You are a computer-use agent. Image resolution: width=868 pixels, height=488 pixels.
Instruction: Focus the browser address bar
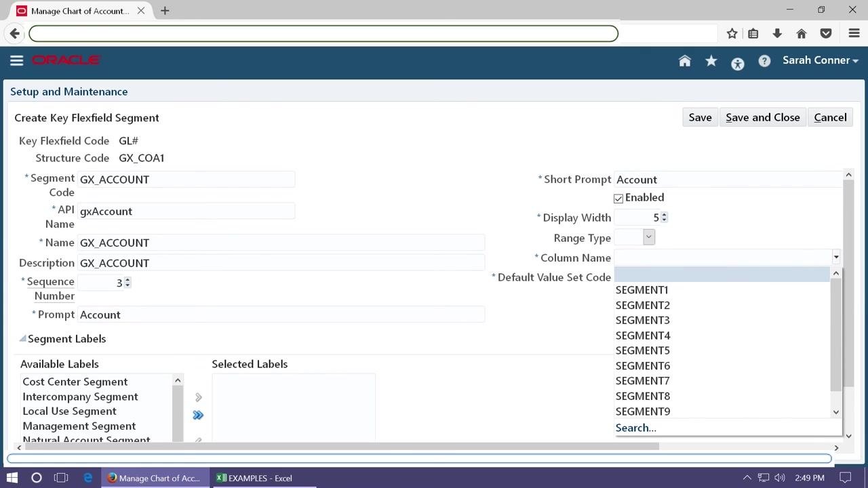pos(323,33)
